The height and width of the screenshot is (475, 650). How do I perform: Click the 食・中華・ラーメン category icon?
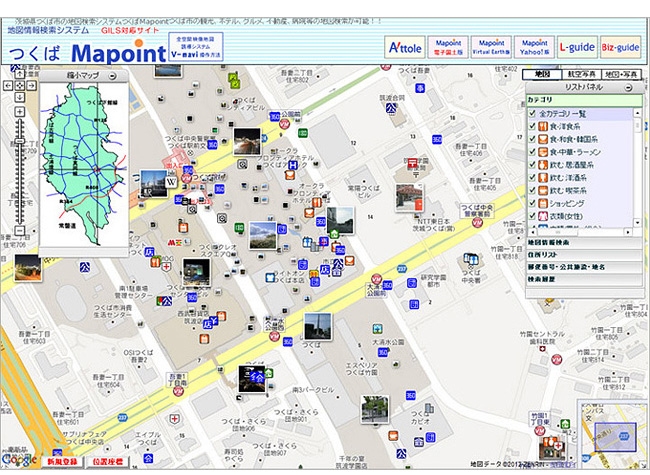tap(543, 152)
